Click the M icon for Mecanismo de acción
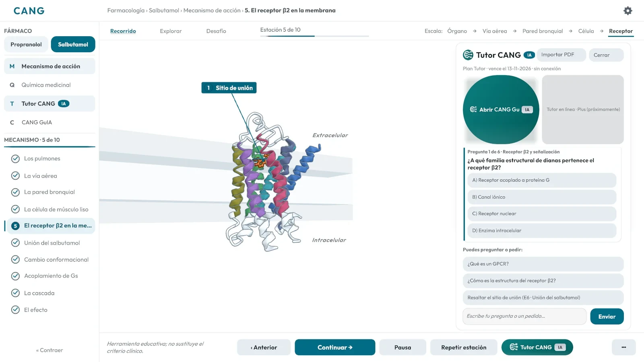 coord(12,66)
